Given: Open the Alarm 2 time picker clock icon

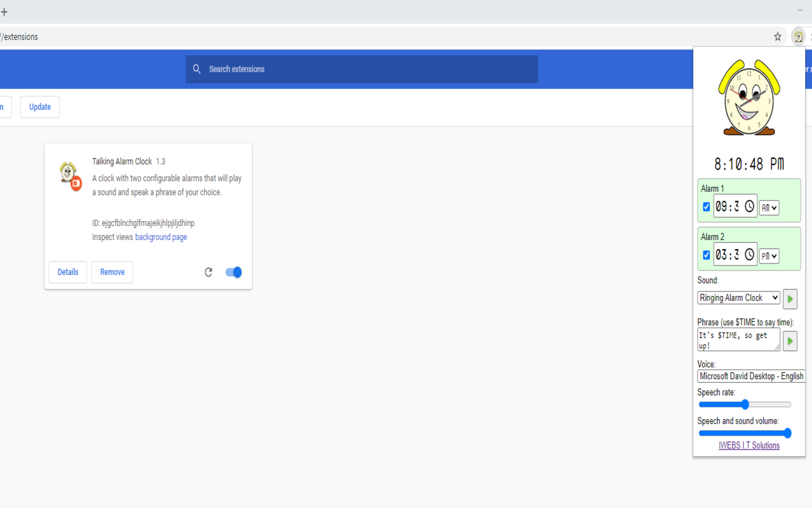Looking at the screenshot, I should click(x=749, y=255).
